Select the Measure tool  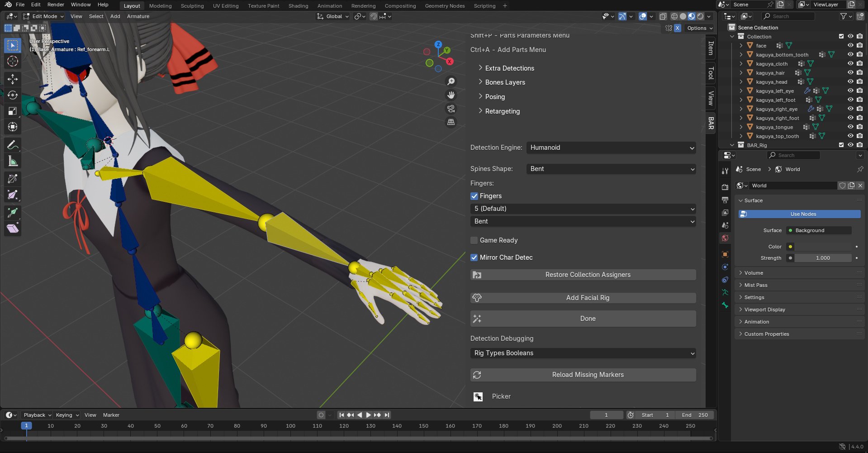[x=12, y=160]
